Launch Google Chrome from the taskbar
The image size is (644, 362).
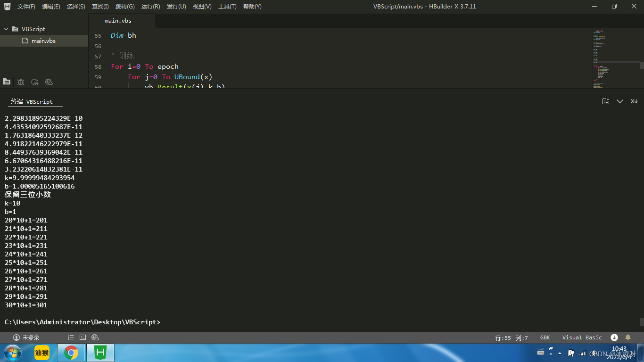pyautogui.click(x=71, y=352)
